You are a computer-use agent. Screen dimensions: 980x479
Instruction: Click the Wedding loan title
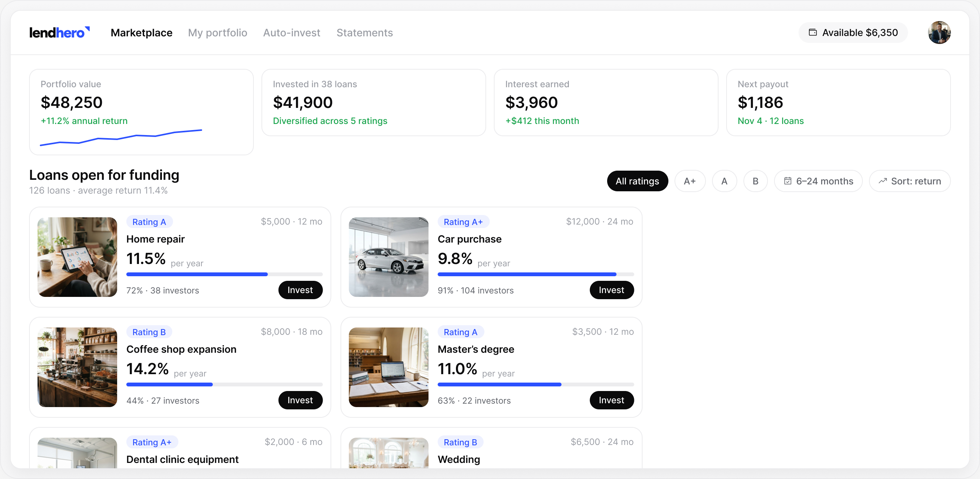(x=459, y=459)
